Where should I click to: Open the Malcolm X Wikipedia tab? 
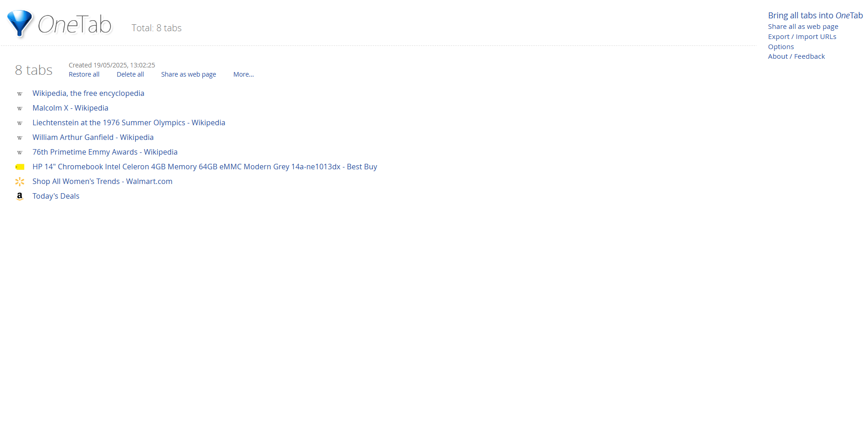(70, 108)
